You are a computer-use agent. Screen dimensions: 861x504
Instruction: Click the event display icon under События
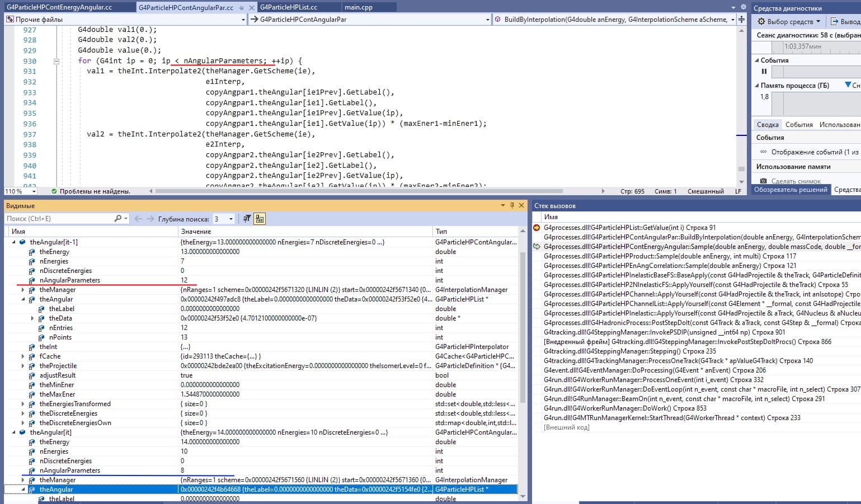point(763,152)
